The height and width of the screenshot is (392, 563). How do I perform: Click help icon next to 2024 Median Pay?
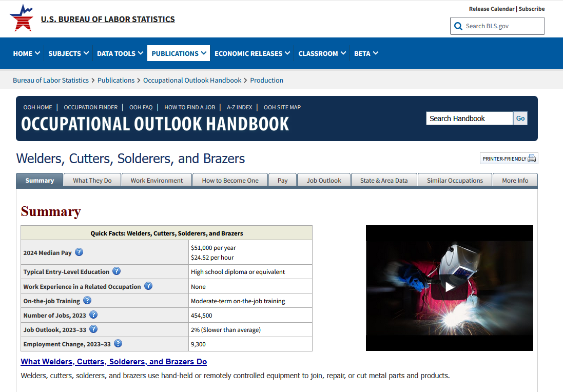[x=79, y=252]
